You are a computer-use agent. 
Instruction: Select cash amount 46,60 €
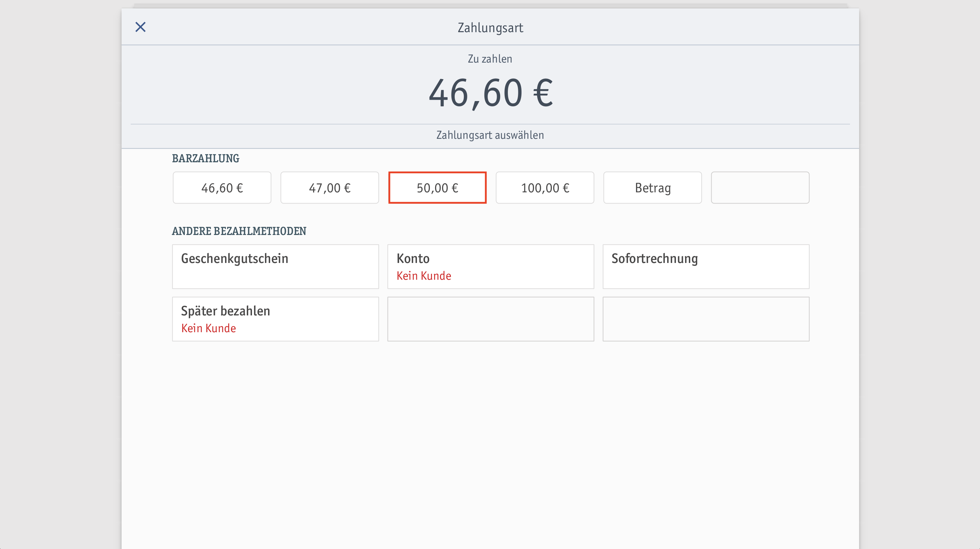point(222,188)
